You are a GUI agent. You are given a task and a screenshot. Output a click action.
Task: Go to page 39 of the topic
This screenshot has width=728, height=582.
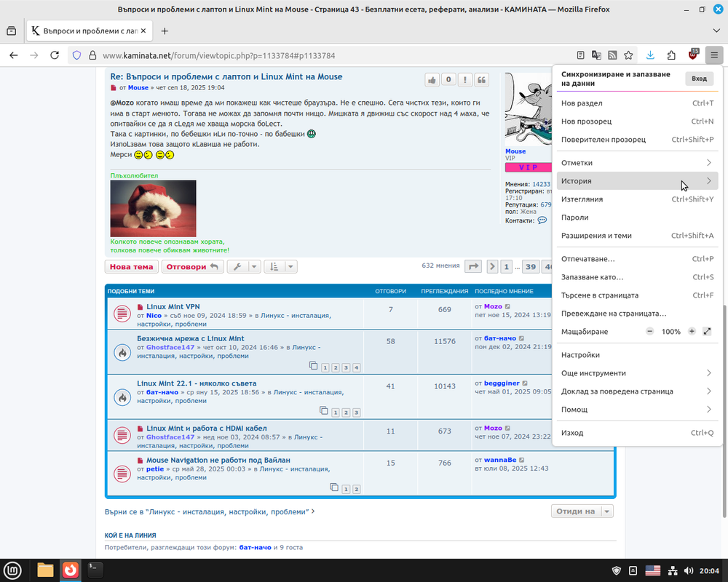coord(530,266)
